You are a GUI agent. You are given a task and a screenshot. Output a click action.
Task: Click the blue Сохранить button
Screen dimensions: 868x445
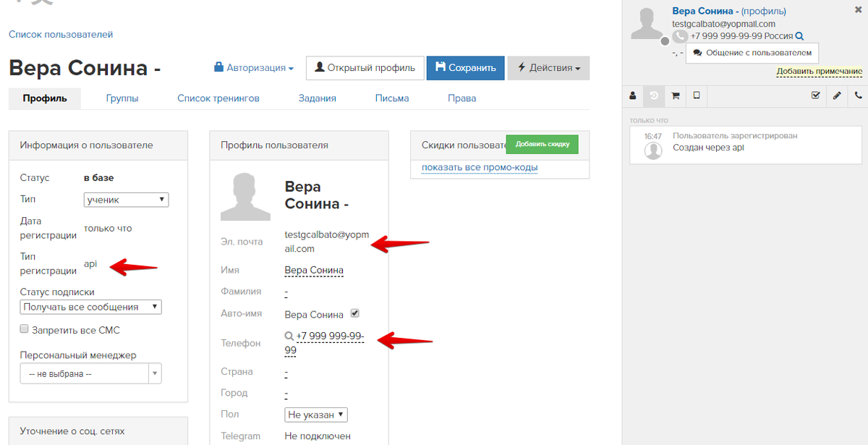466,68
